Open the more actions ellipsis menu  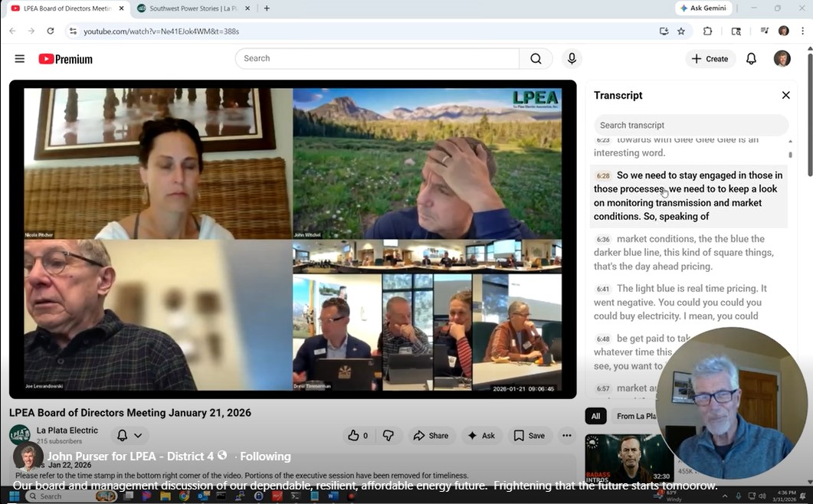point(567,436)
